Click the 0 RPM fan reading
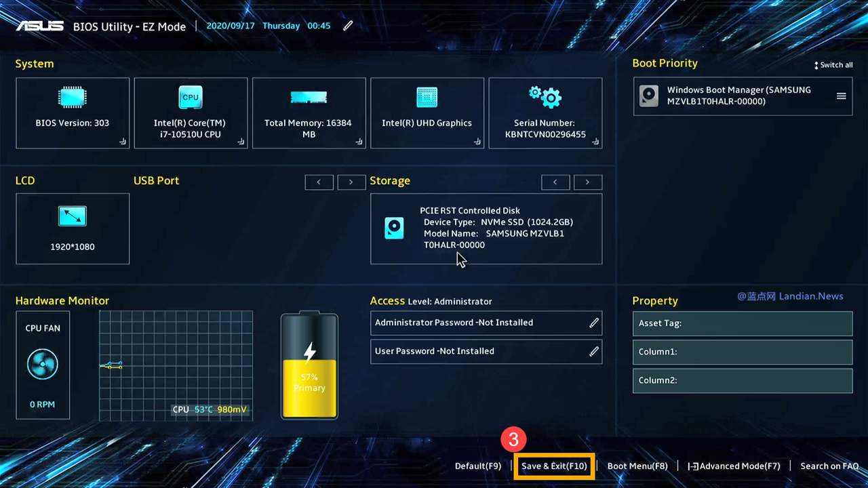868x488 pixels. coord(42,405)
